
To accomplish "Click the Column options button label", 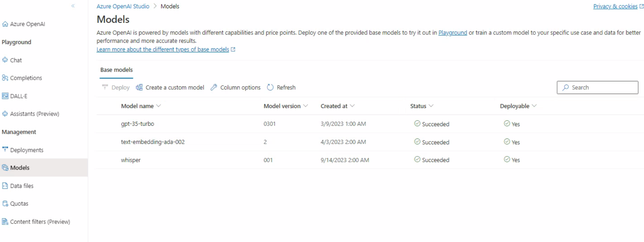I will pos(241,87).
